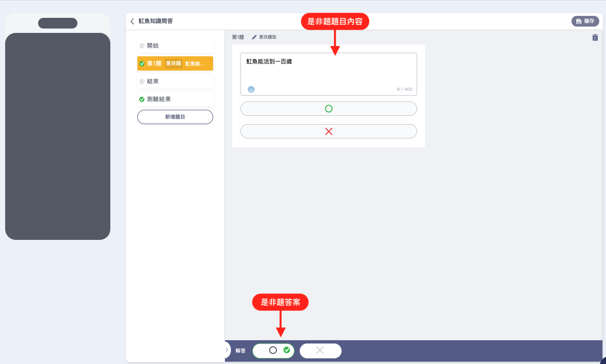The height and width of the screenshot is (364, 606).
Task: Set the 解答 answer to the X option
Action: [320, 351]
